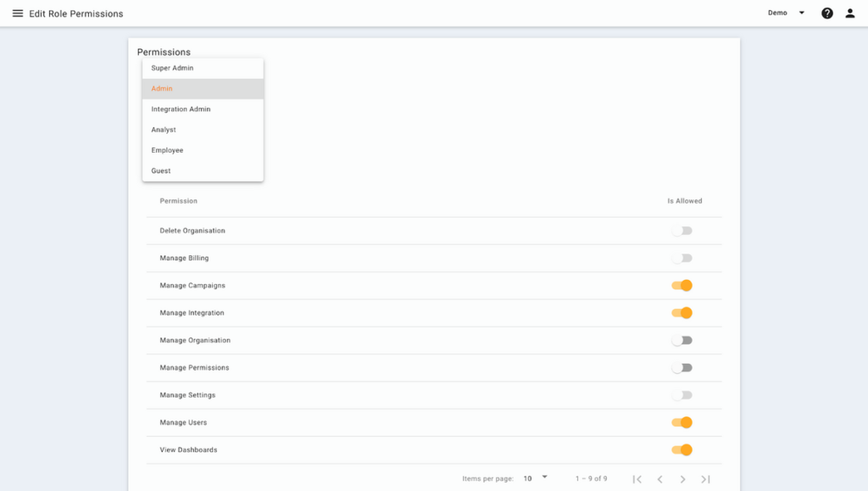Disable Manage Campaigns permission
868x491 pixels.
tap(682, 286)
